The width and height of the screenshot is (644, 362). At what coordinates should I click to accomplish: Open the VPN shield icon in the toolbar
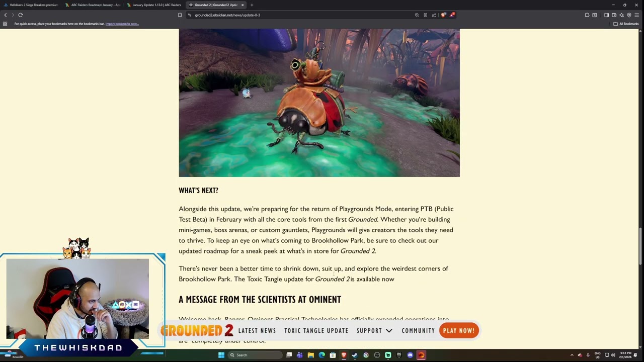[x=629, y=15]
